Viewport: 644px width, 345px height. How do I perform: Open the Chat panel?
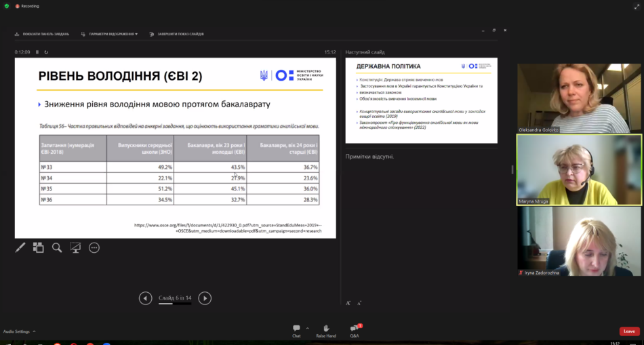click(296, 331)
